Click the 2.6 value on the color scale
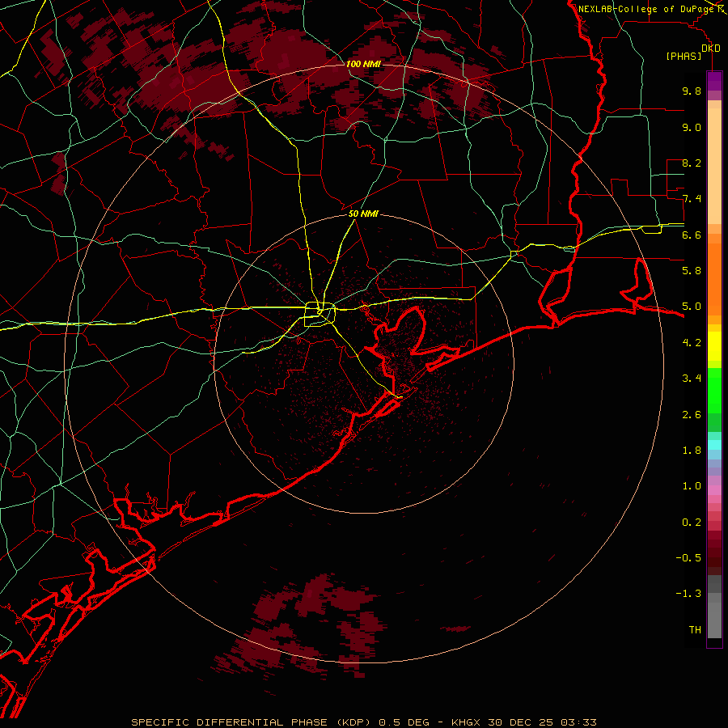Viewport: 728px width, 728px height. click(692, 415)
